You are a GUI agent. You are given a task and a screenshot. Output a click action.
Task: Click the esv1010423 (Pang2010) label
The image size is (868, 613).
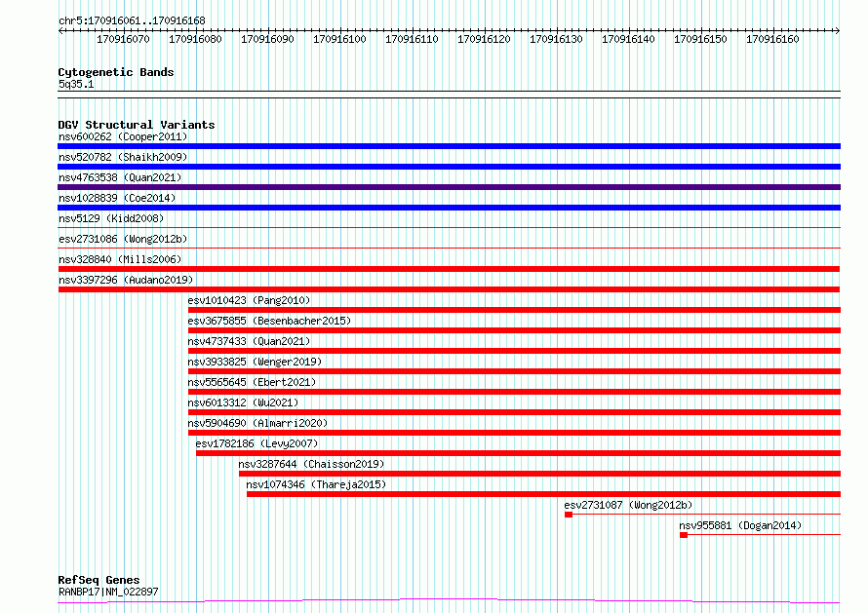(x=249, y=300)
